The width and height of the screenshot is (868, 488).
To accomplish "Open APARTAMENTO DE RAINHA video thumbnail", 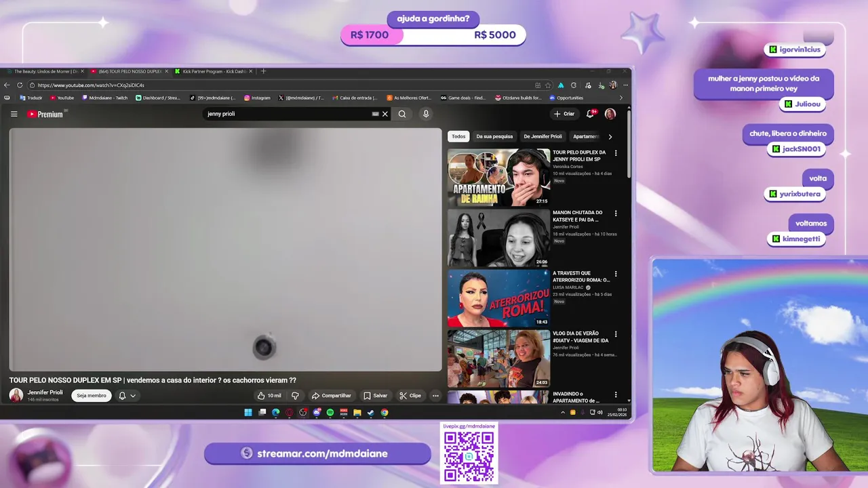I will pos(498,178).
